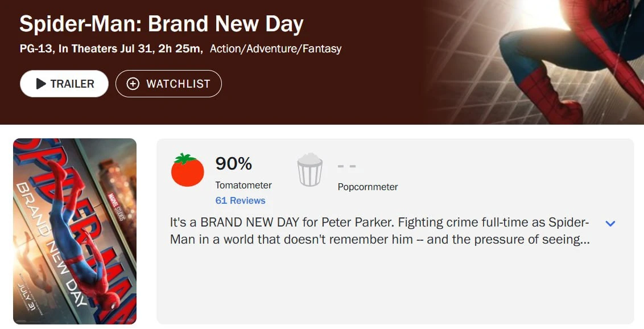Viewport: 644px width, 329px height.
Task: Open the 61 Reviews link
Action: point(240,200)
